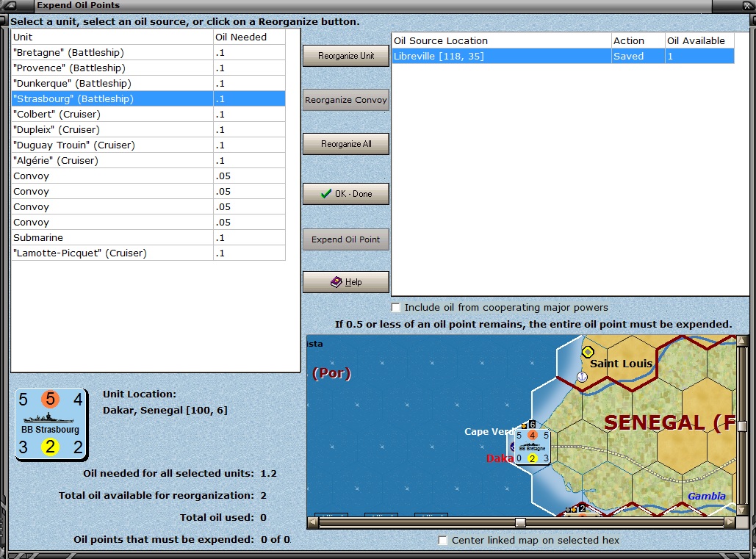756x559 pixels.
Task: Select the "Provence" (Battleship) row
Action: tap(148, 68)
